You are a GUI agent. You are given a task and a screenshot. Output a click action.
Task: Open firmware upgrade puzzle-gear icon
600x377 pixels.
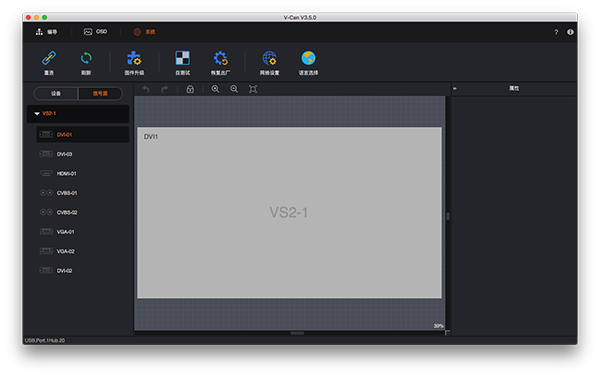134,58
